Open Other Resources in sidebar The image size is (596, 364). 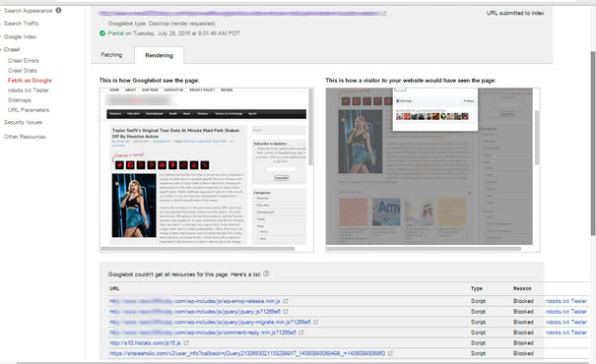[x=25, y=137]
